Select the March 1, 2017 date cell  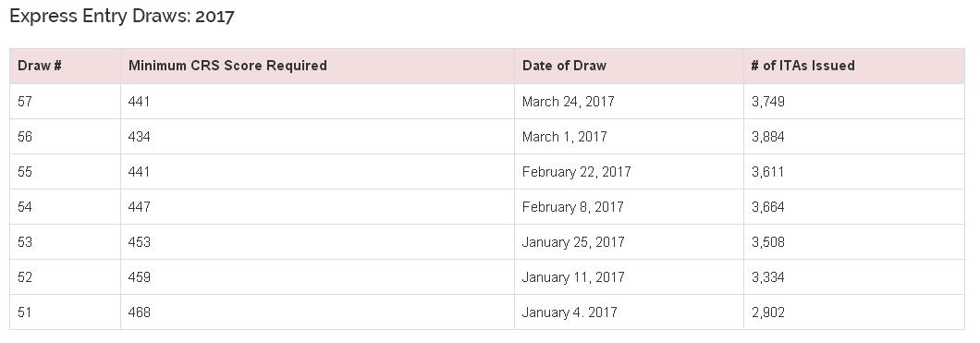(629, 136)
